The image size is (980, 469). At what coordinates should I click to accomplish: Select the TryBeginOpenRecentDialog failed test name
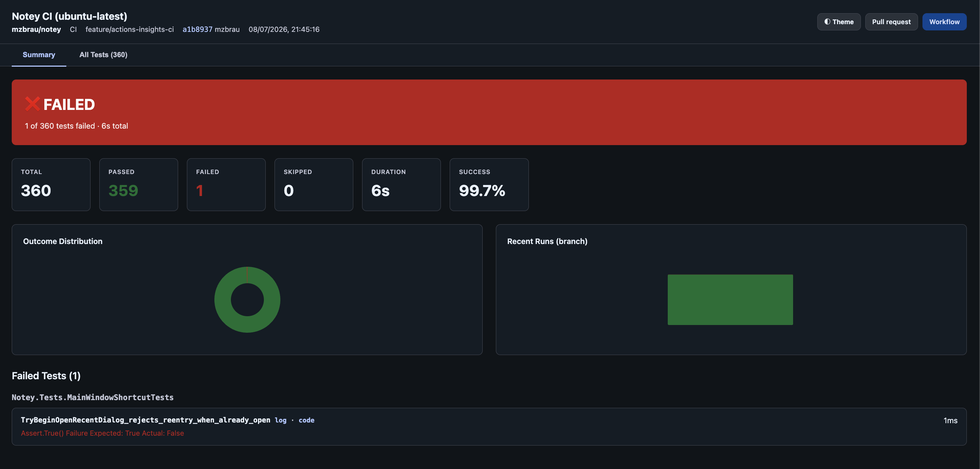[145, 420]
